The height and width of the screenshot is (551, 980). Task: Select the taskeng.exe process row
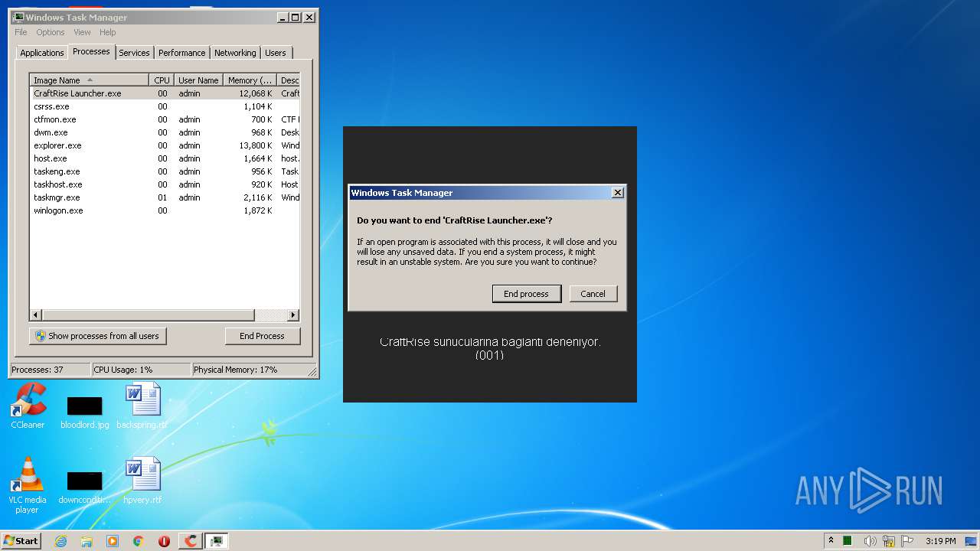[165, 171]
